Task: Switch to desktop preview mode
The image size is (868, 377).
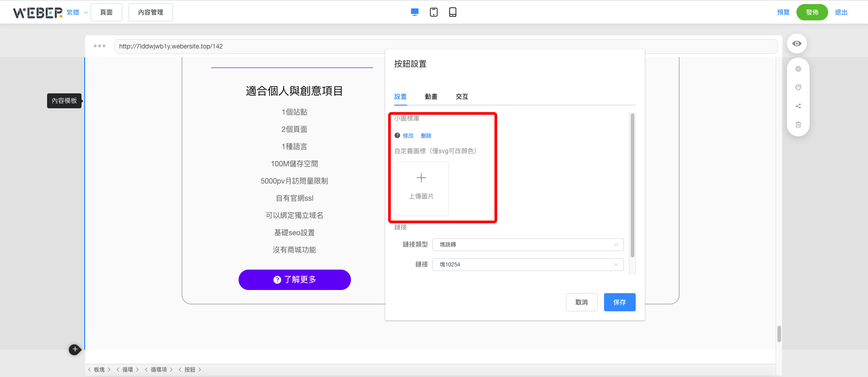Action: pyautogui.click(x=414, y=12)
